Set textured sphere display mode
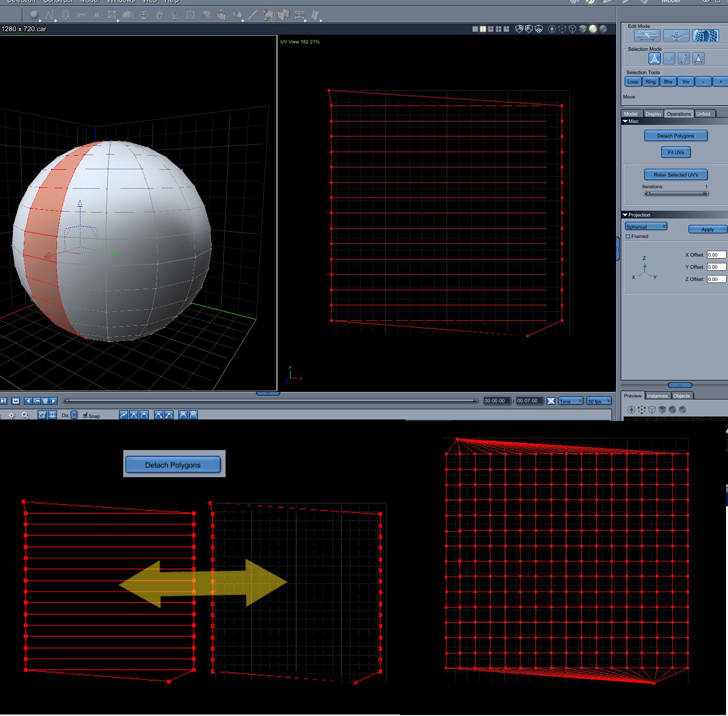 603,29
